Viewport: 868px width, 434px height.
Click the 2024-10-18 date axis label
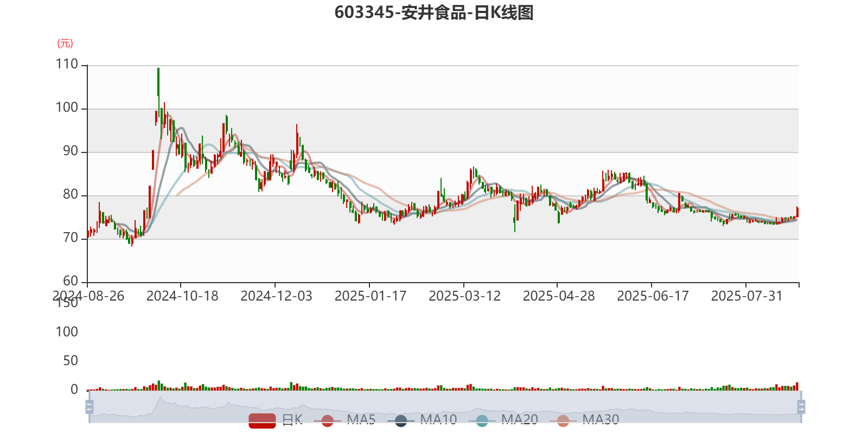(182, 296)
